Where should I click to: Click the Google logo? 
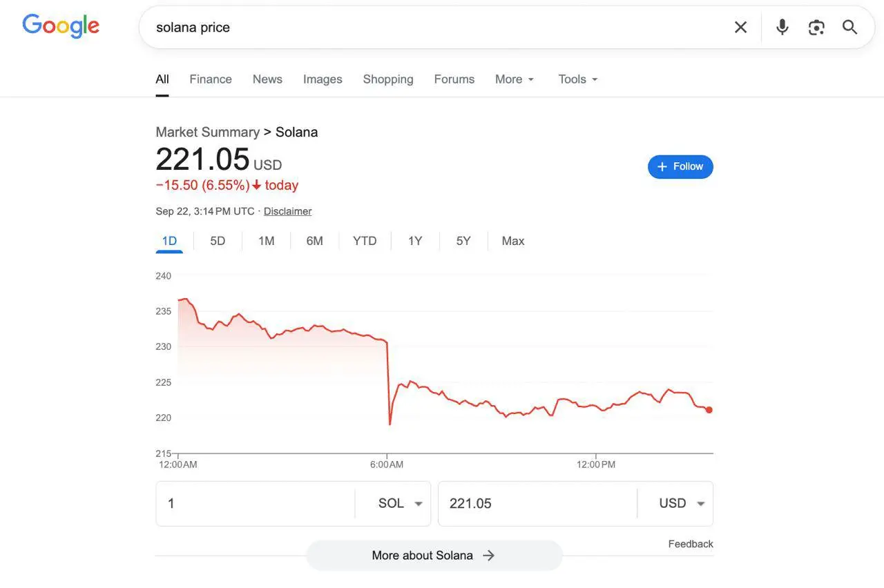tap(61, 26)
